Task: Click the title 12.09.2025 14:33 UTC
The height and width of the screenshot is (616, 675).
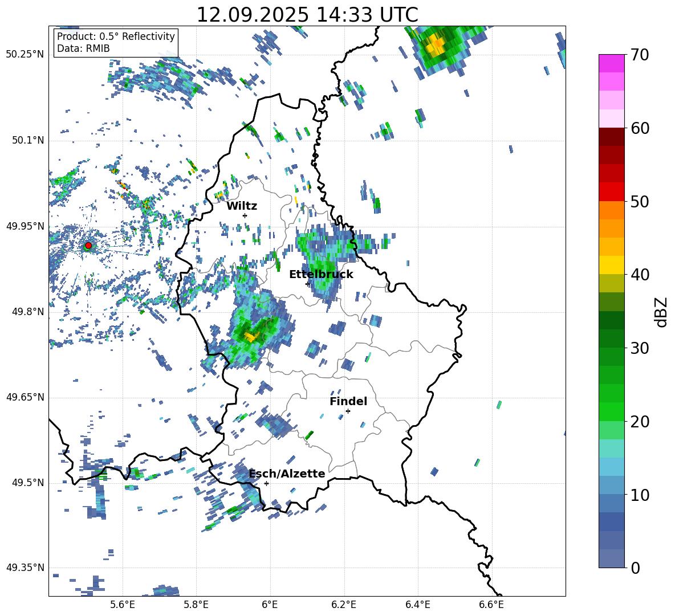Action: (x=307, y=15)
